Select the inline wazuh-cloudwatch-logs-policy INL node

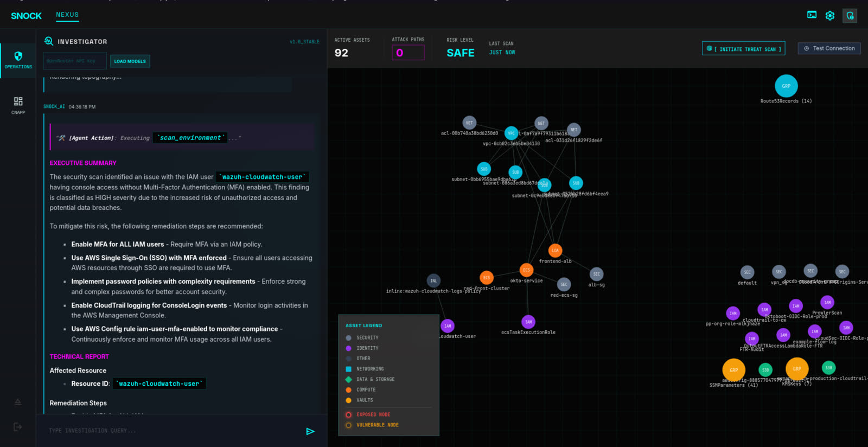pyautogui.click(x=433, y=280)
